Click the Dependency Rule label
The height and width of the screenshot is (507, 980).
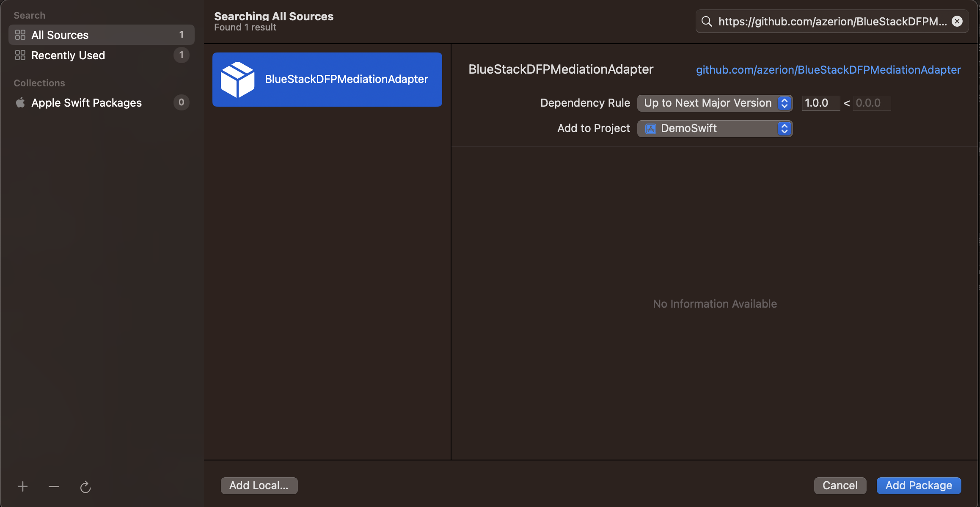pyautogui.click(x=585, y=103)
